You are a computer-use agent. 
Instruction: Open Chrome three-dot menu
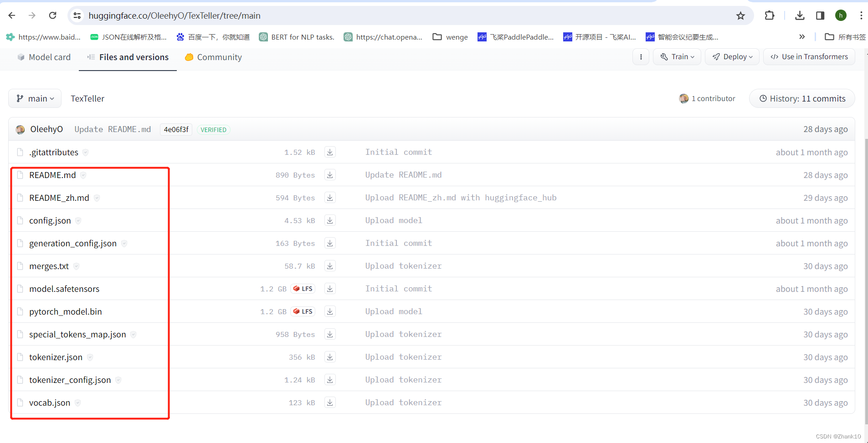(x=861, y=15)
